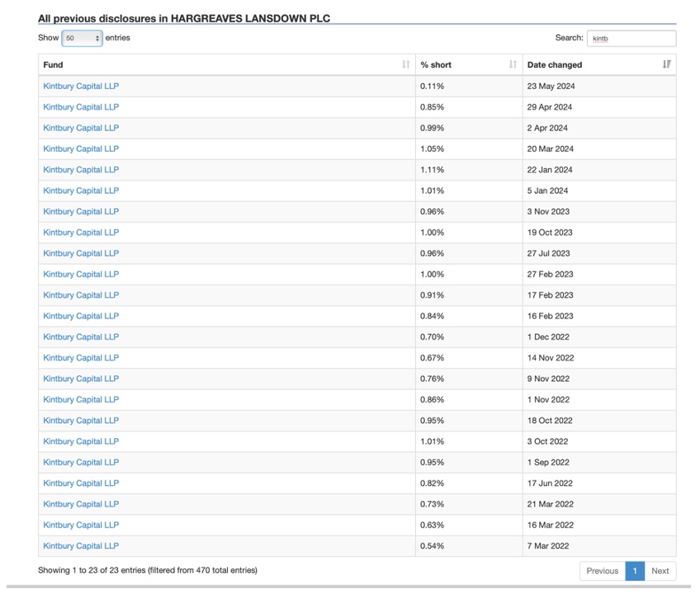The height and width of the screenshot is (598, 700).
Task: Click the 7 Mar 2022 date cell
Action: (x=599, y=546)
